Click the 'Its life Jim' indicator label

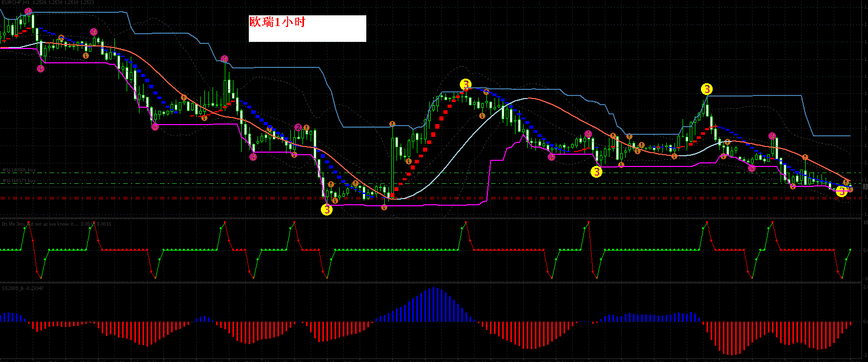(56, 224)
